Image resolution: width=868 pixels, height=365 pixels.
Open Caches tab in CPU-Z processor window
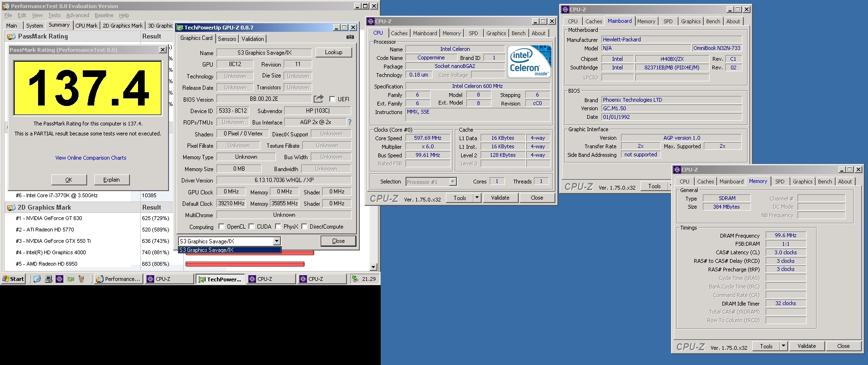click(399, 33)
